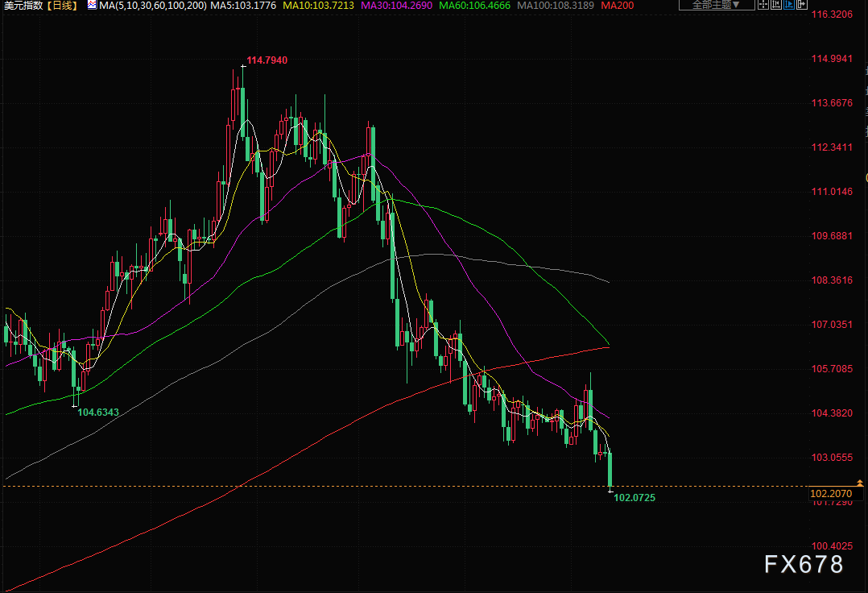This screenshot has height=593, width=868.
Task: Open the 全部主题 dropdown
Action: tap(717, 4)
